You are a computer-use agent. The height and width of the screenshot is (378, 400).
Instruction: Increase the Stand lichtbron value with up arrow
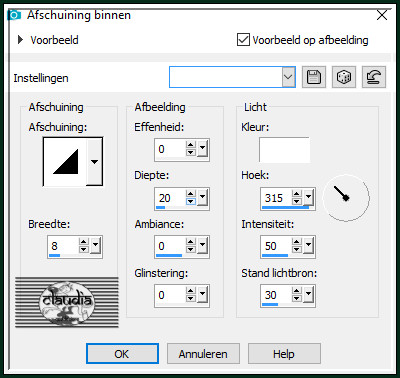[x=297, y=290]
